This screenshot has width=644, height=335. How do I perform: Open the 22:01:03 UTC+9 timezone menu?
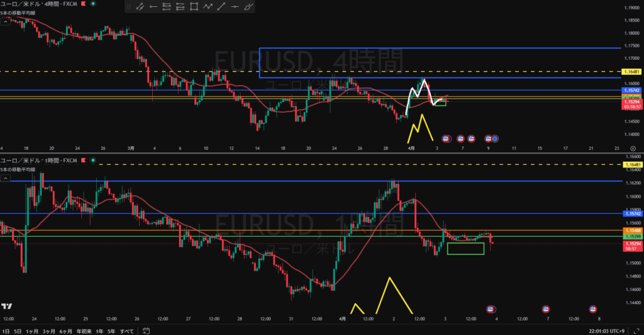606,331
